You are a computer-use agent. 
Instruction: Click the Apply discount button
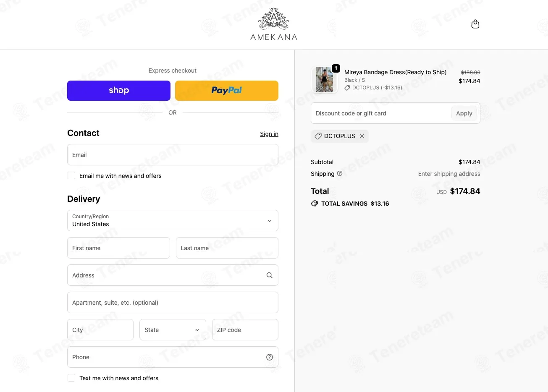pyautogui.click(x=464, y=113)
